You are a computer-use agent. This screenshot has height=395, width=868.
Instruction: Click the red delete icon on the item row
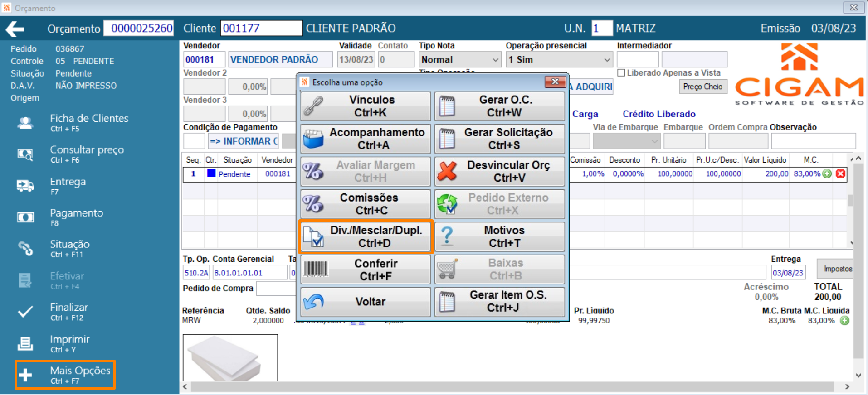[x=840, y=174]
